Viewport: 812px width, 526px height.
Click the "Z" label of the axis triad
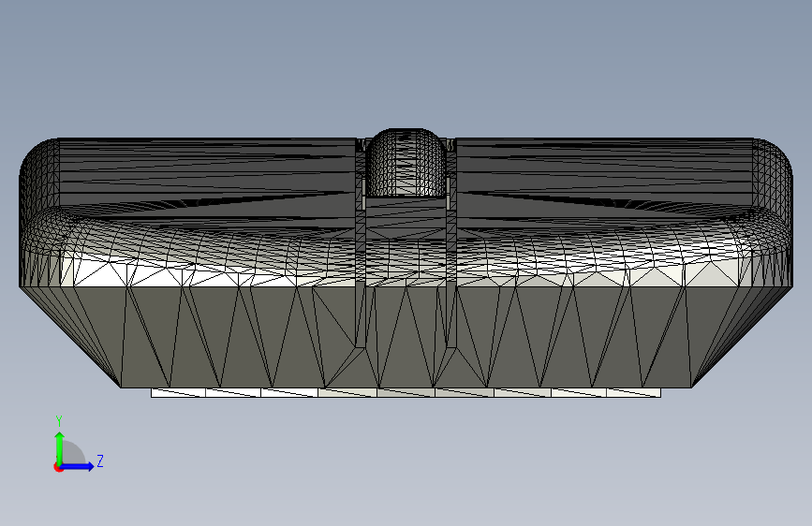(x=100, y=460)
